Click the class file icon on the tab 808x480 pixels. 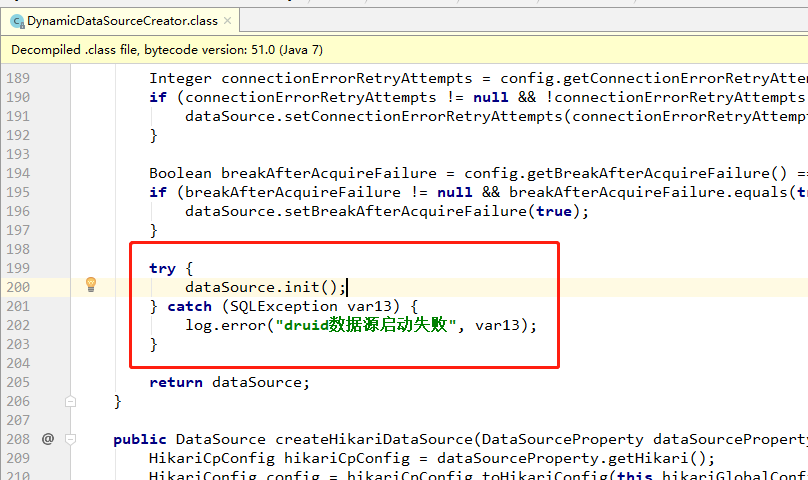click(18, 22)
